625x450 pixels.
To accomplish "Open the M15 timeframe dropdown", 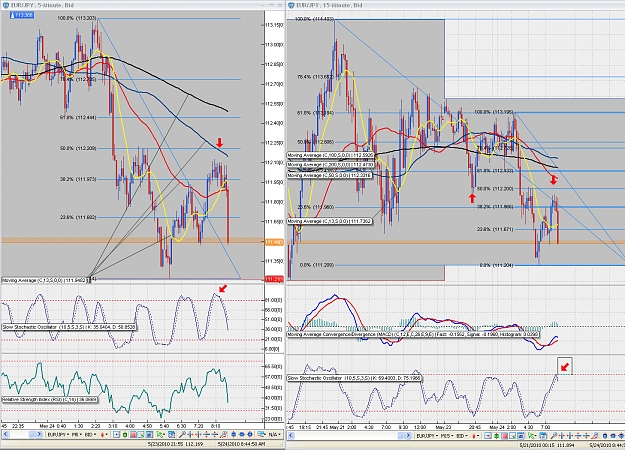I will (x=447, y=436).
